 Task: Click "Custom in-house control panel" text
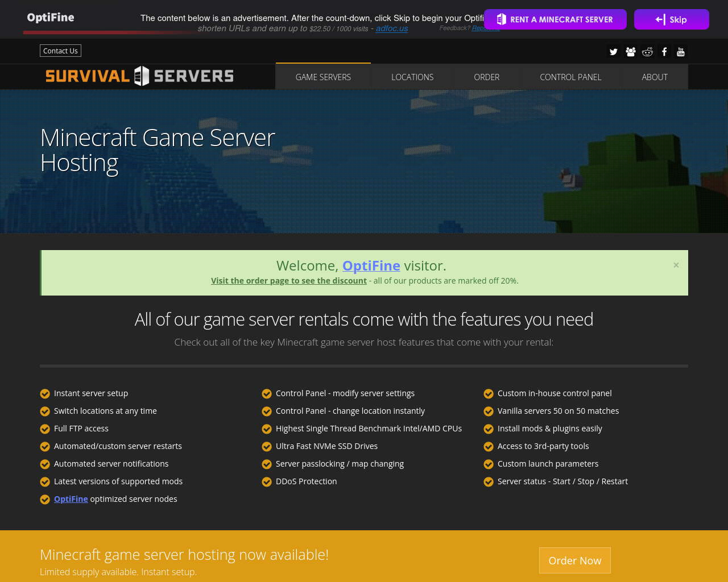(555, 393)
